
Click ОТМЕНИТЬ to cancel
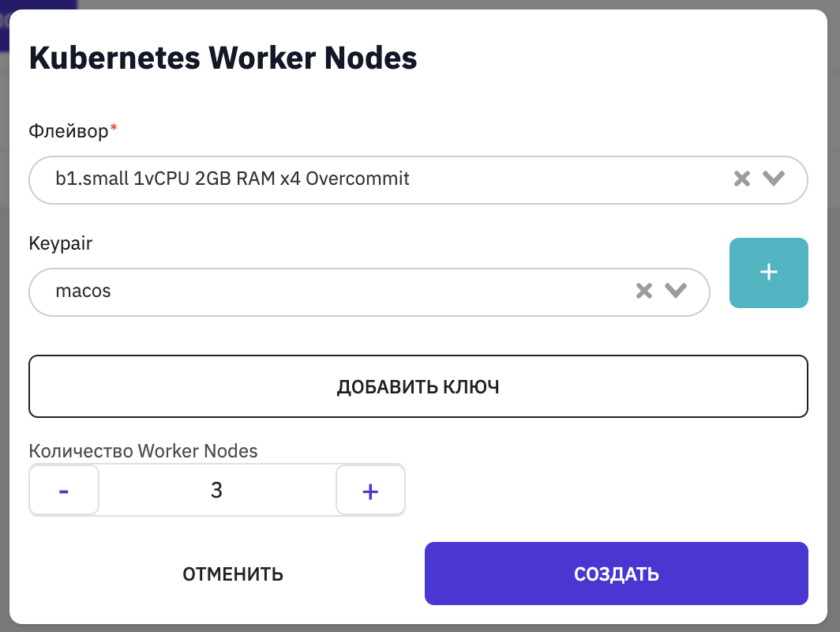[232, 574]
